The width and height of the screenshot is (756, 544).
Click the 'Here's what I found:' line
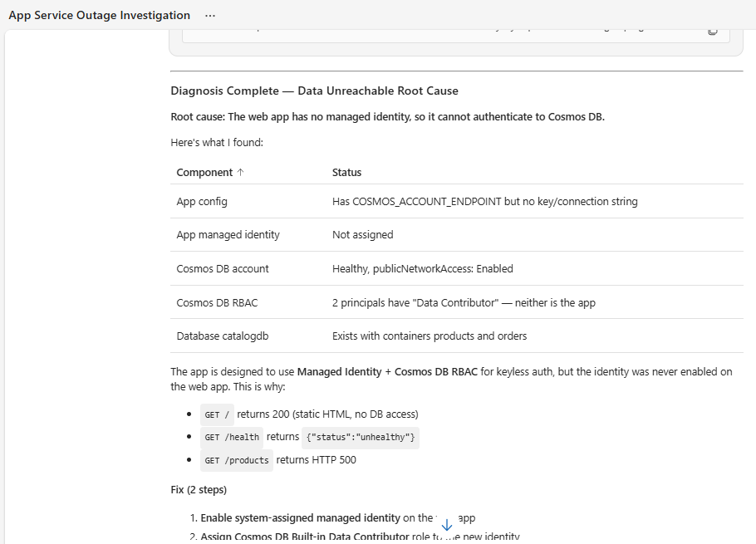click(217, 143)
